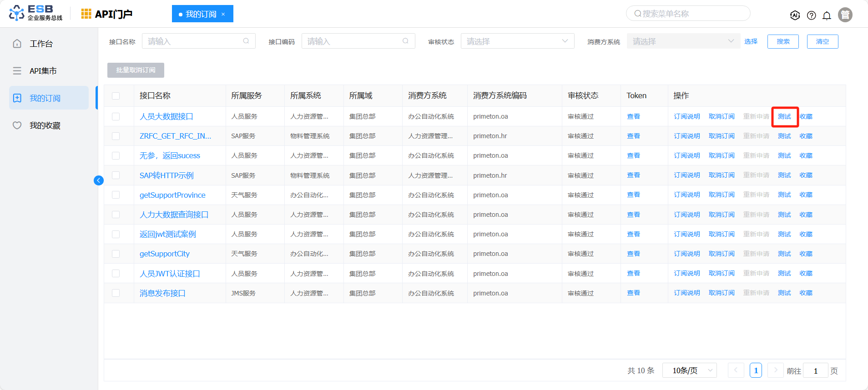
Task: Open the 10条/页 page size dropdown
Action: [689, 370]
